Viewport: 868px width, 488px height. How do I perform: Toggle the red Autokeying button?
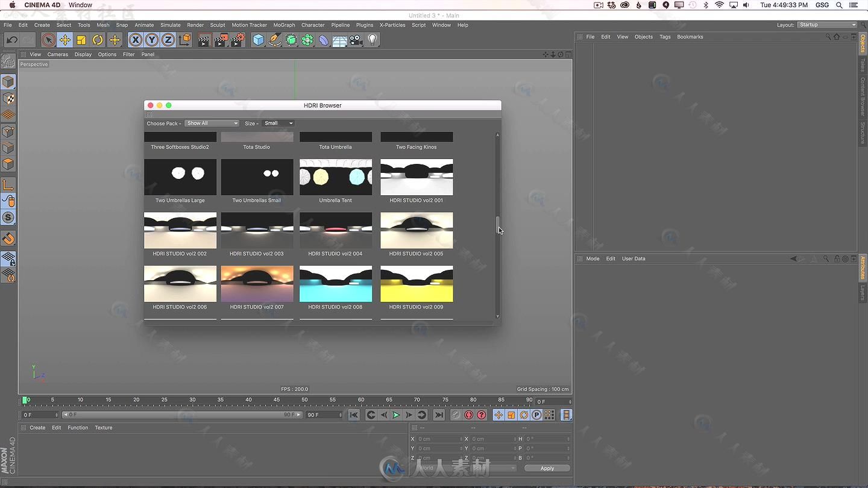click(469, 415)
